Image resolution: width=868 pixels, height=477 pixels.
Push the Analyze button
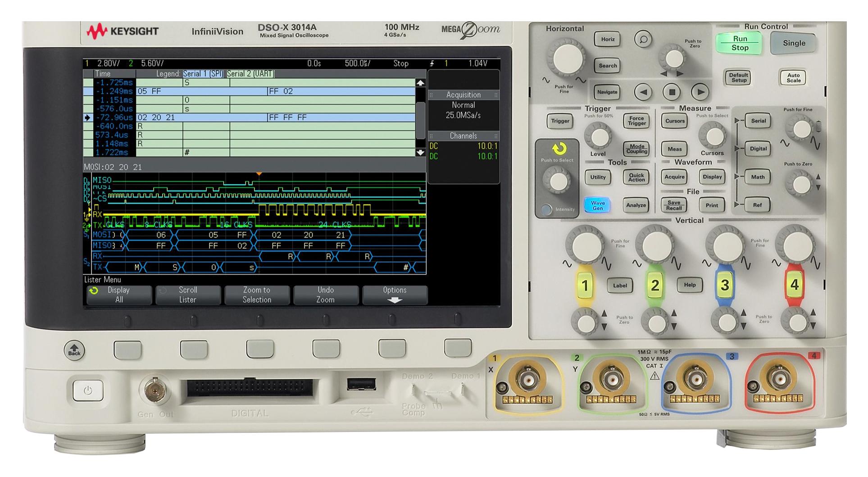(636, 205)
